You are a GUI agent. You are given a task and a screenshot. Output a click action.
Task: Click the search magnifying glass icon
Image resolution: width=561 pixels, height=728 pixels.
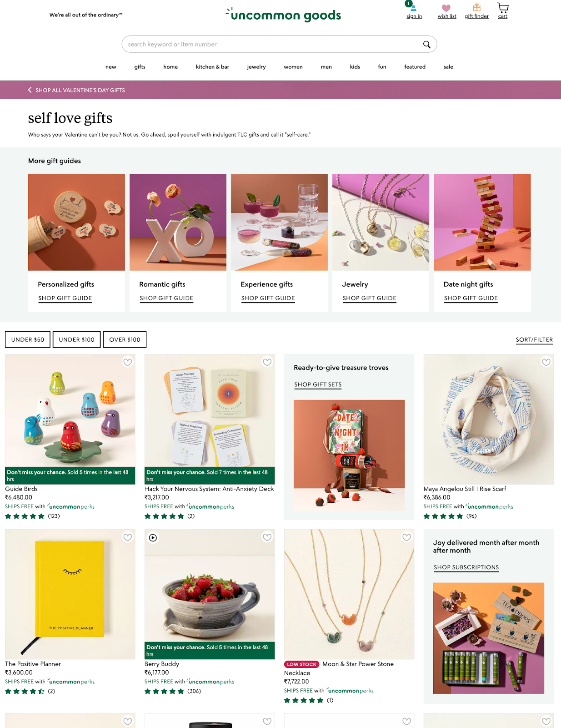point(426,44)
